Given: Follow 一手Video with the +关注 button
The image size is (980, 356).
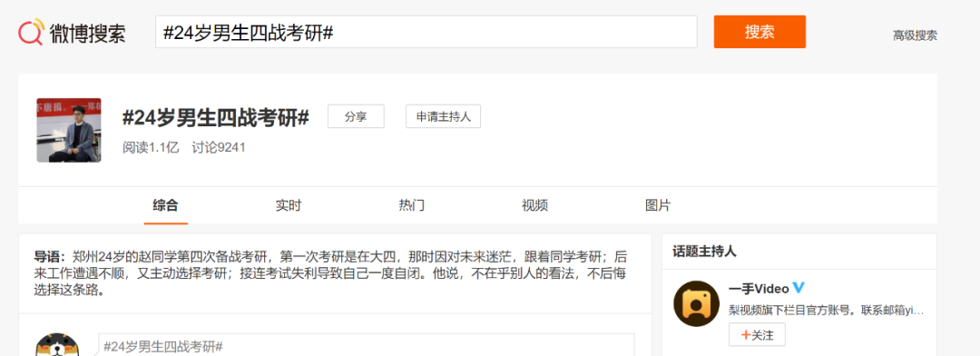Looking at the screenshot, I should tap(757, 335).
